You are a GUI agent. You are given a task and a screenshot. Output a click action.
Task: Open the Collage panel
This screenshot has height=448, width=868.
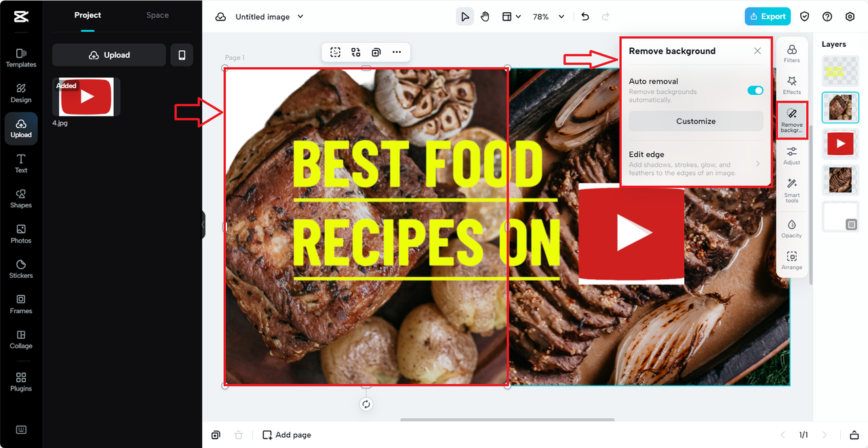tap(21, 340)
